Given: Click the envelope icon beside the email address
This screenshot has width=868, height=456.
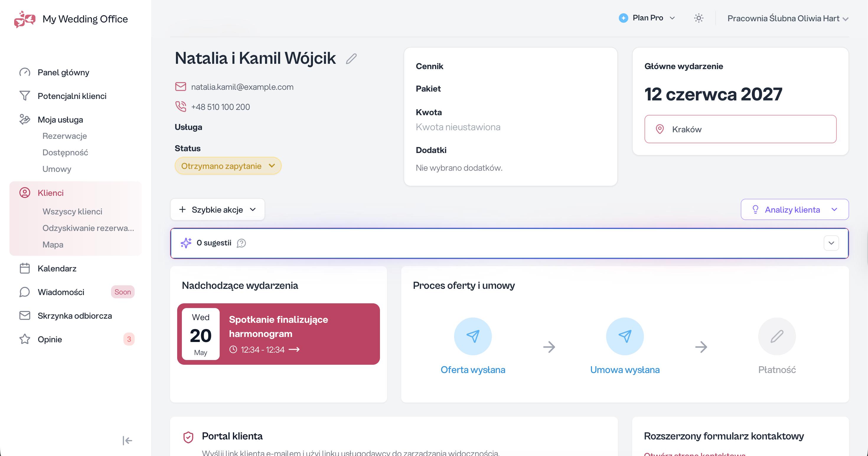Looking at the screenshot, I should pos(181,87).
